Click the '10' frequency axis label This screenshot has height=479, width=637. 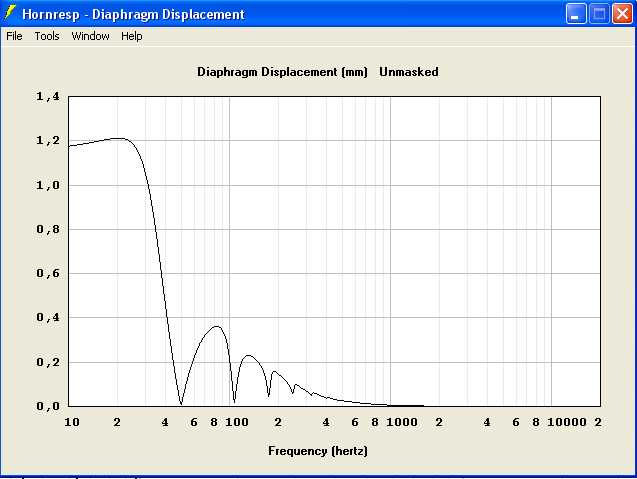pyautogui.click(x=72, y=423)
